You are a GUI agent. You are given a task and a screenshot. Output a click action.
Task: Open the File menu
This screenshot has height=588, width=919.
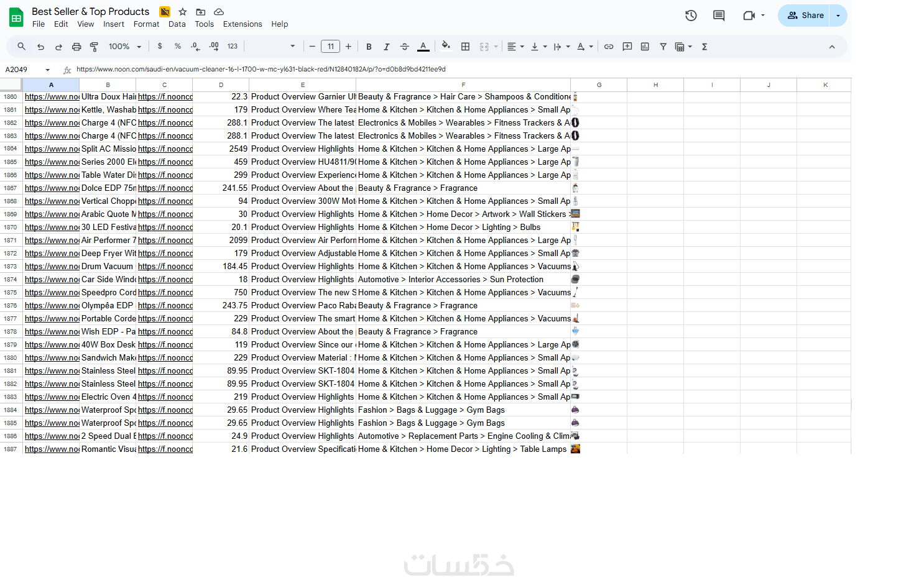pos(39,24)
